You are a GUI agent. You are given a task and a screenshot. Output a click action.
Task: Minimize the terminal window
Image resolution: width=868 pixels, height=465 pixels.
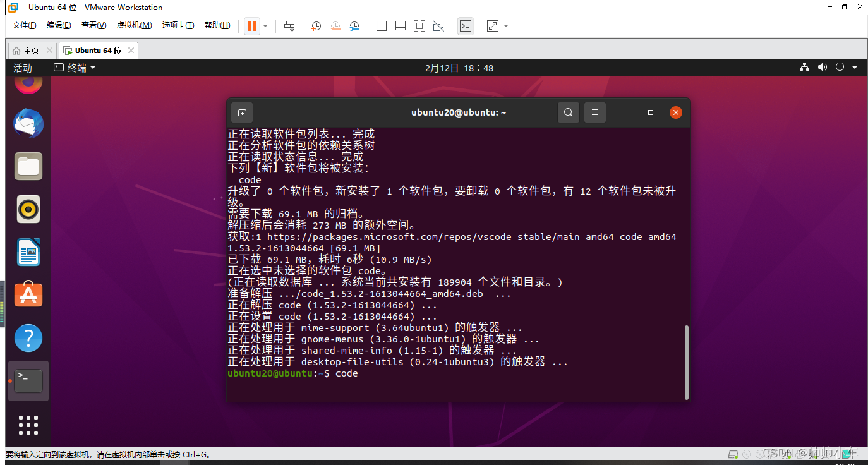[625, 112]
